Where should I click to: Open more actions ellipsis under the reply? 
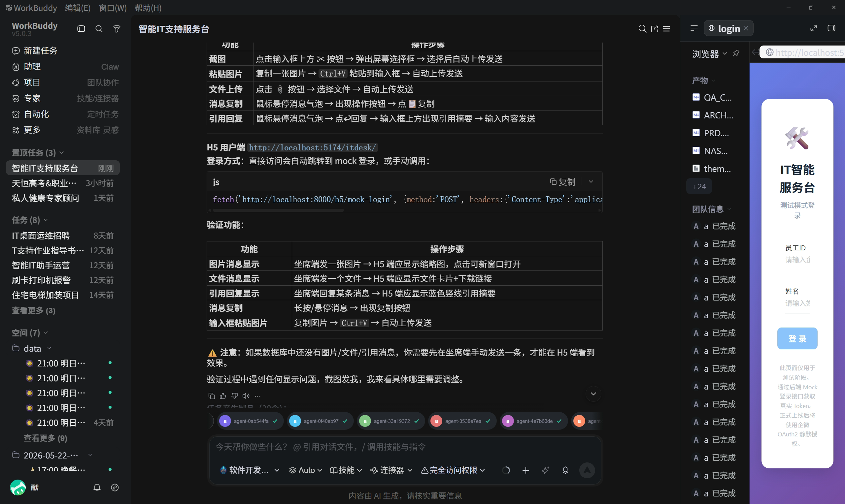(258, 396)
